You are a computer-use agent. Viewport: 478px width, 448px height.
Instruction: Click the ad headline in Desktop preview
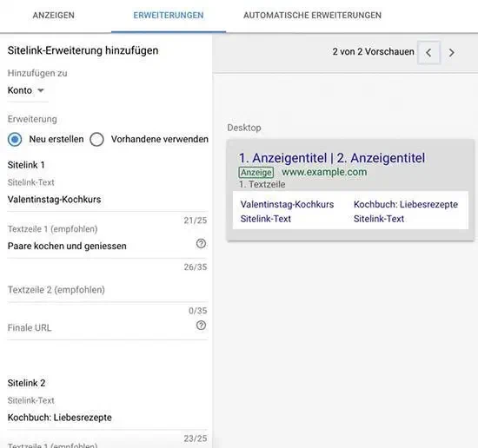pyautogui.click(x=332, y=158)
